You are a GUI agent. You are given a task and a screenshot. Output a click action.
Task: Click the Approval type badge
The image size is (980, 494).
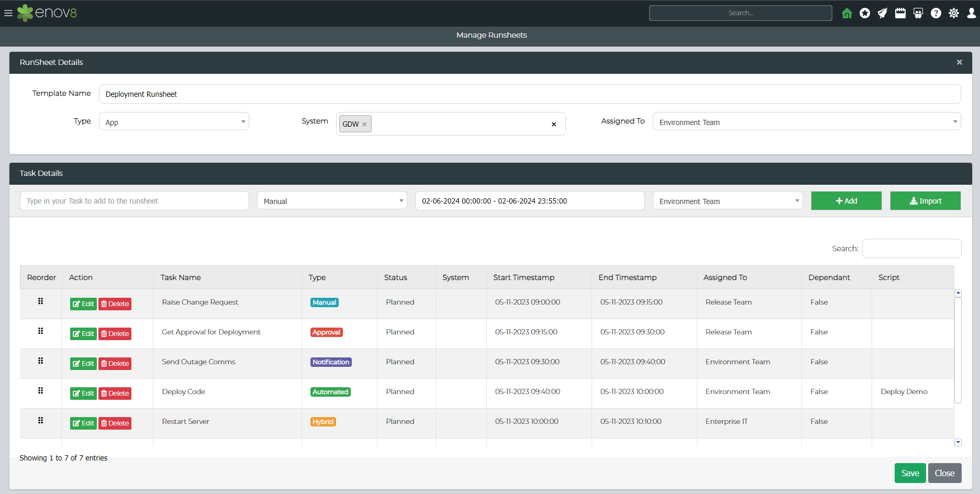[x=327, y=332]
